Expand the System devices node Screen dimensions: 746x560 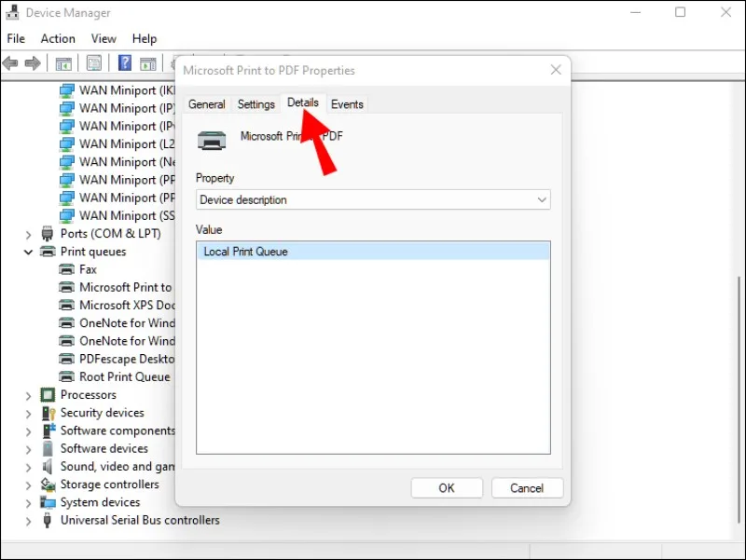pyautogui.click(x=28, y=503)
